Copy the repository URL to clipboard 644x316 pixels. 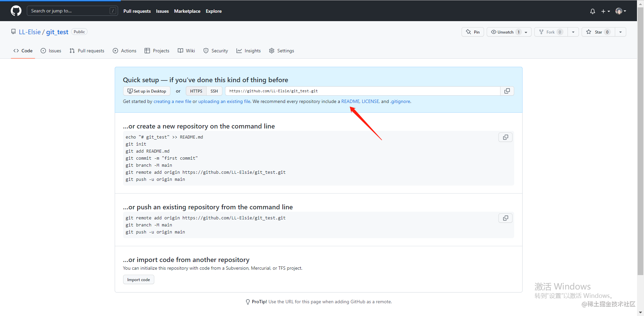(507, 91)
